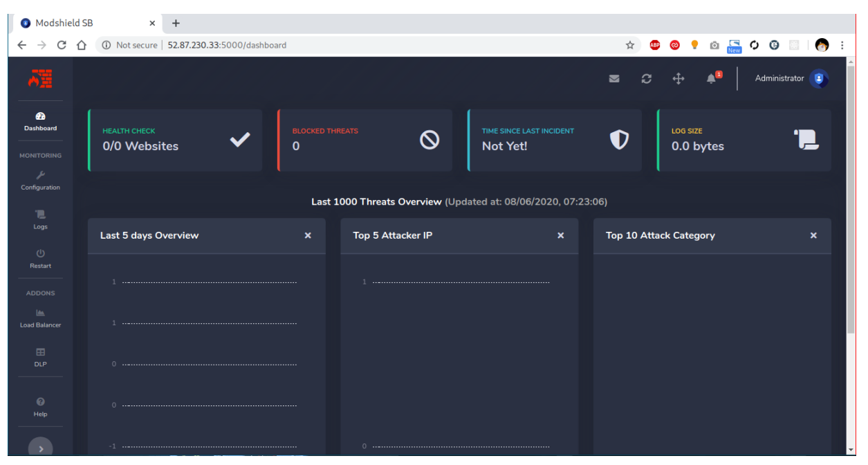Click the Administrator user name
The height and width of the screenshot is (465, 868).
[779, 79]
